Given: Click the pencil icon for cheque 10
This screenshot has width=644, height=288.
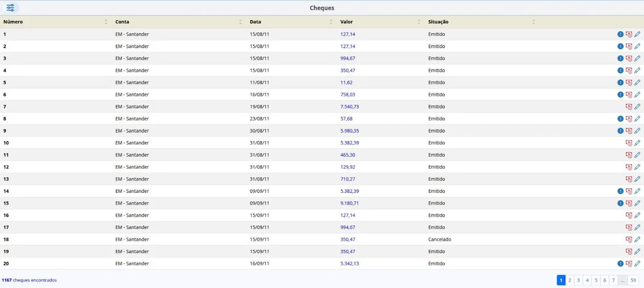Looking at the screenshot, I should pyautogui.click(x=637, y=143).
